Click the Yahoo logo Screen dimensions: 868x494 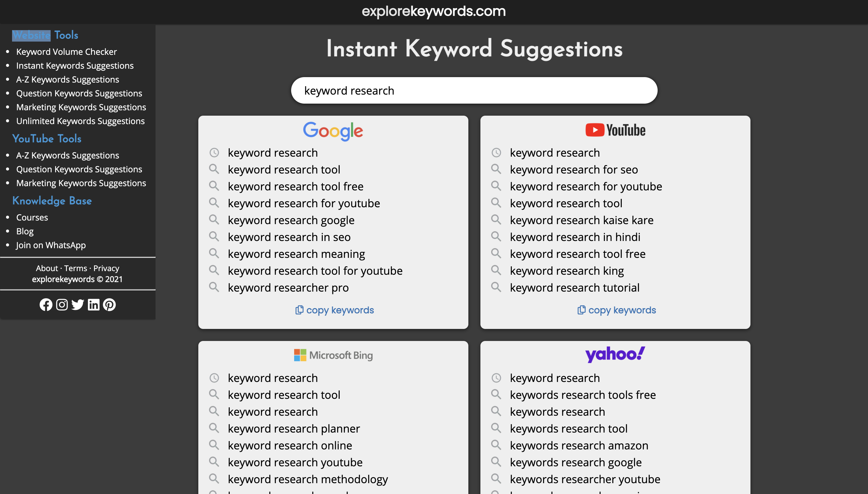[x=615, y=354]
